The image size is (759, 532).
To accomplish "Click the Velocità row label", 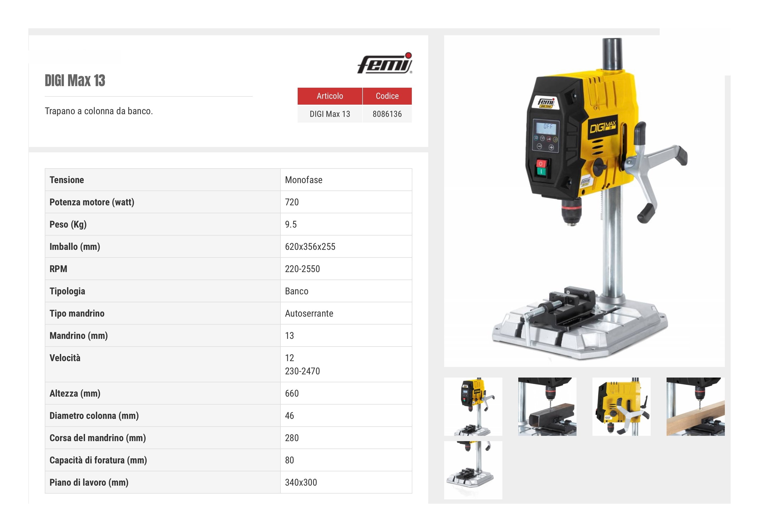I will tap(65, 358).
